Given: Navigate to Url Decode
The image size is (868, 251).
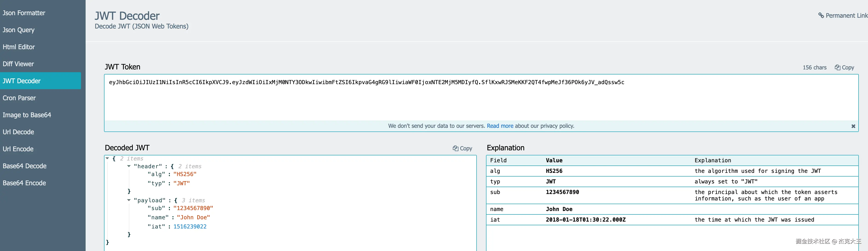Looking at the screenshot, I should (18, 132).
